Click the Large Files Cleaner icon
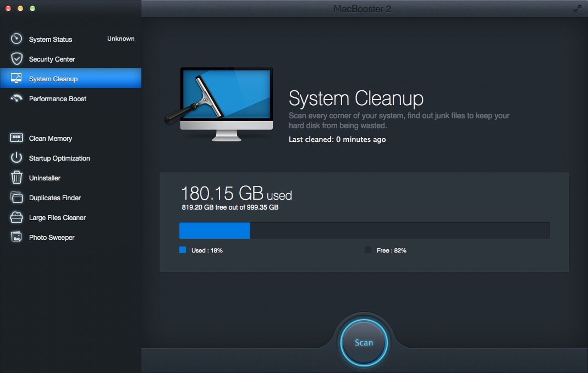This screenshot has width=588, height=373. tap(17, 217)
